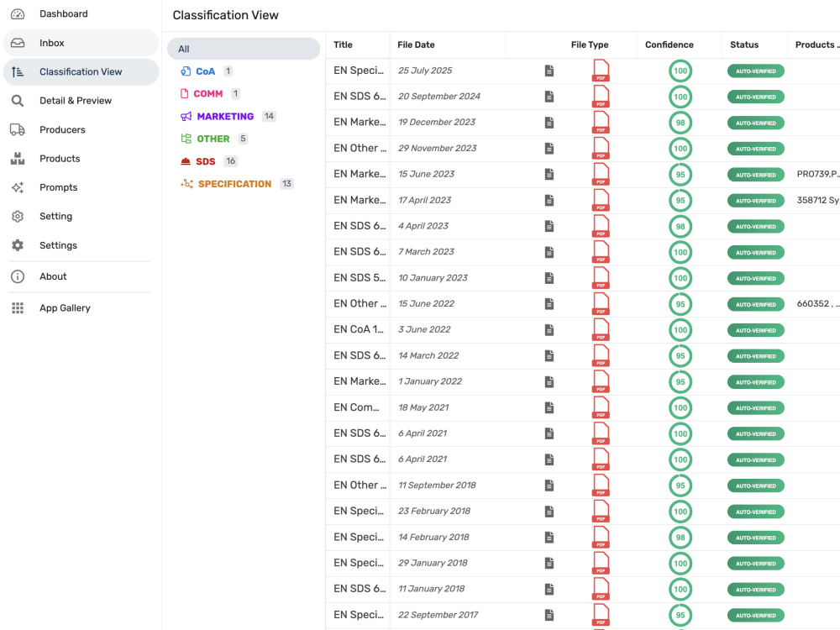Select the '11 September 2018' date cell

tap(437, 486)
